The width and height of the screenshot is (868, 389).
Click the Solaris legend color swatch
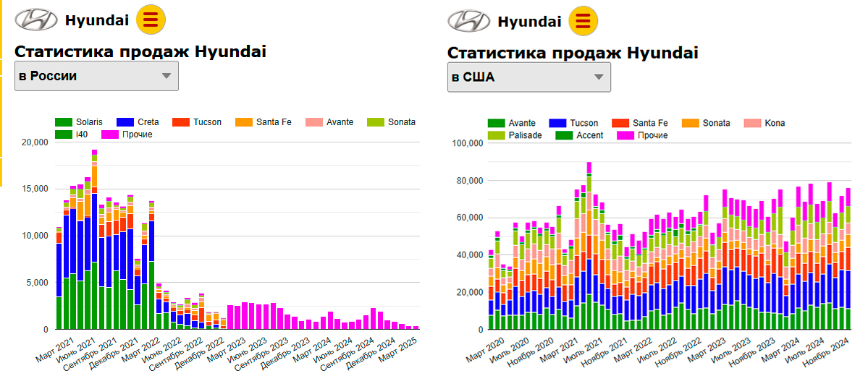click(x=64, y=122)
